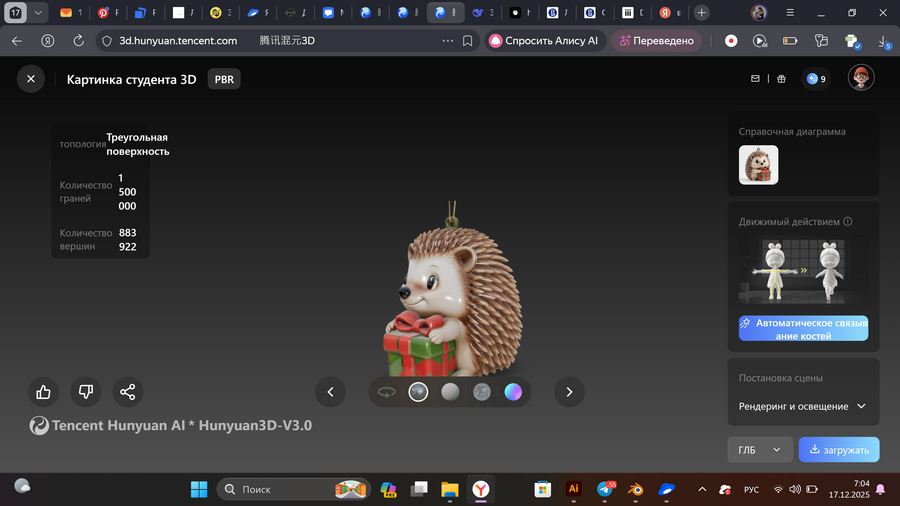The image size is (900, 506).
Task: Expand the ГЛБ format dropdown
Action: [759, 450]
